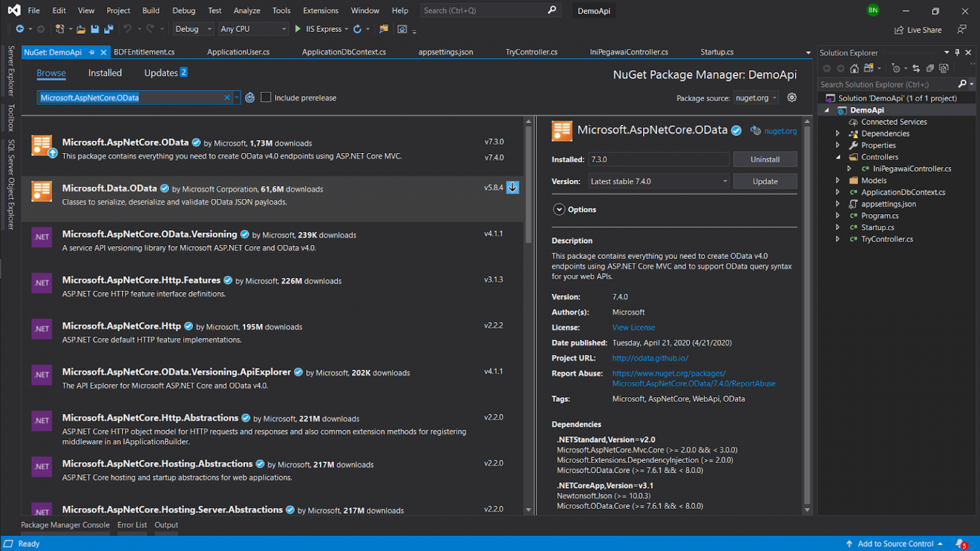The image size is (980, 551).
Task: Click the Save All icon
Action: click(108, 29)
